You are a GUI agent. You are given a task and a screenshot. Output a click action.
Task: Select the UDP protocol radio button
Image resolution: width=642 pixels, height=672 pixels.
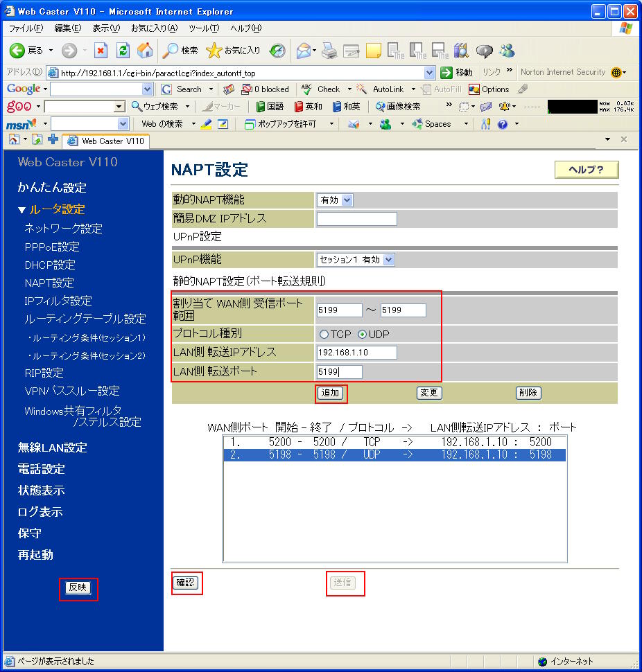coord(362,335)
